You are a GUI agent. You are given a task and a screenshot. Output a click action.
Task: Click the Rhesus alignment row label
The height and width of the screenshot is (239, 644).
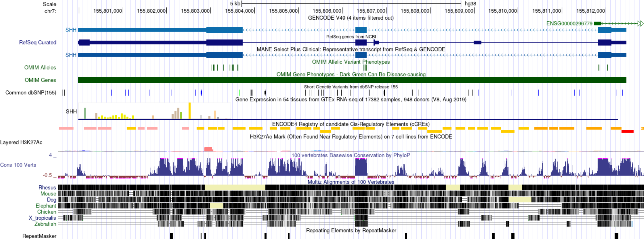point(47,188)
